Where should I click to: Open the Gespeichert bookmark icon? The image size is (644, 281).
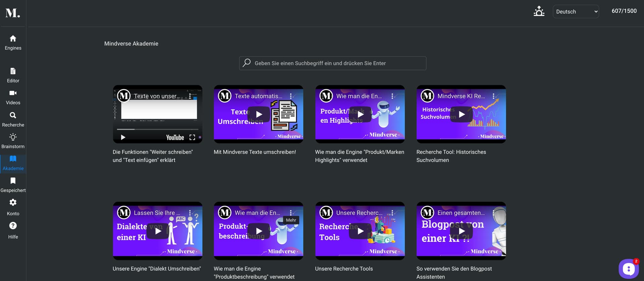pos(13,181)
